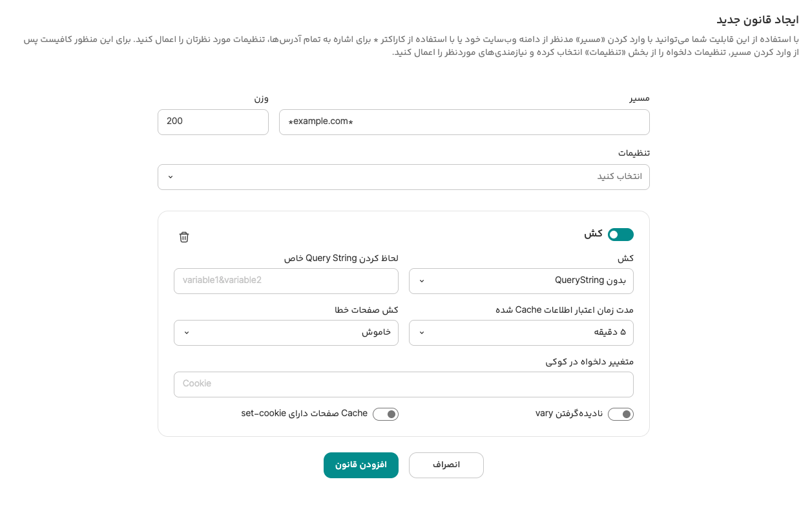
Task: Click the وزن field label
Action: point(261,98)
